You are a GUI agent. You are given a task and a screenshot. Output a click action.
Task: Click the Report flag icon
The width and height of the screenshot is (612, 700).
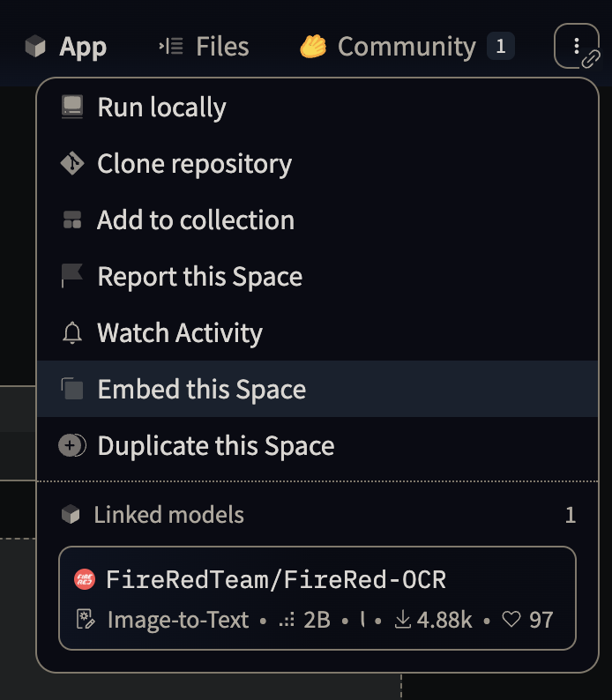click(x=72, y=277)
